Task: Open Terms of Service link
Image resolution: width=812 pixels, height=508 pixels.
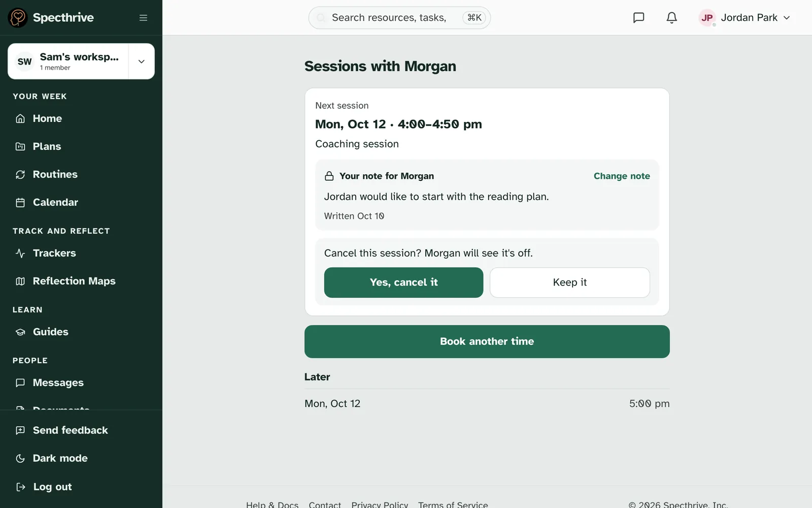Action: point(453,504)
